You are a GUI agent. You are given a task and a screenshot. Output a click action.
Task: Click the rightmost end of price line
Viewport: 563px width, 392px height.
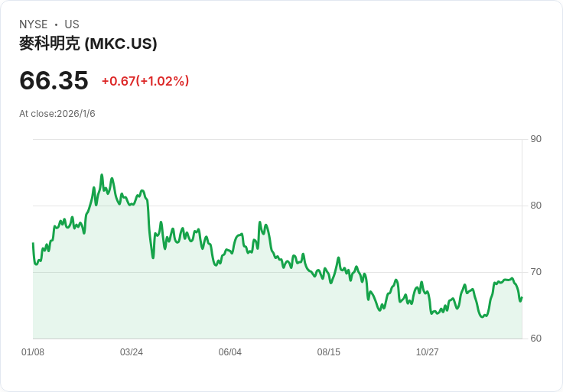click(x=522, y=298)
